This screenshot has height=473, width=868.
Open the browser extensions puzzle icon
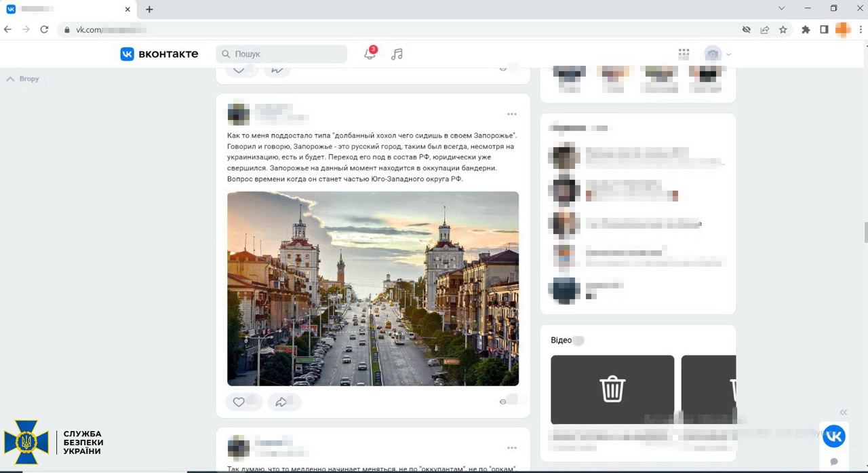806,29
